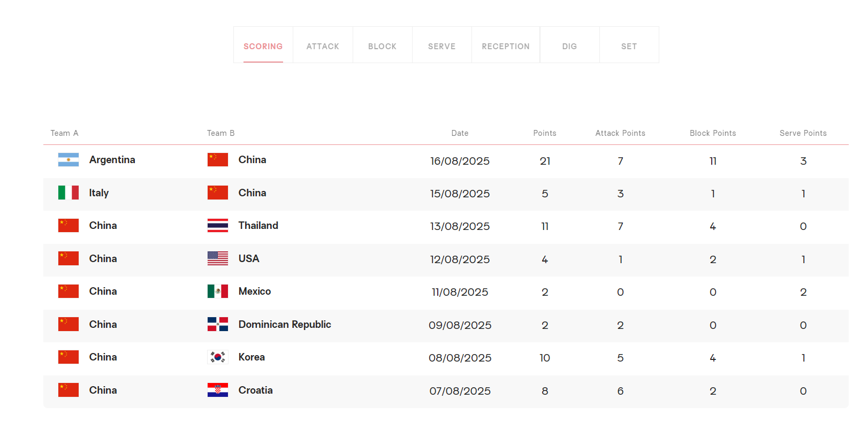Screen dimensions: 868x422
Task: Click the Dominican Republic team name
Action: tap(285, 324)
